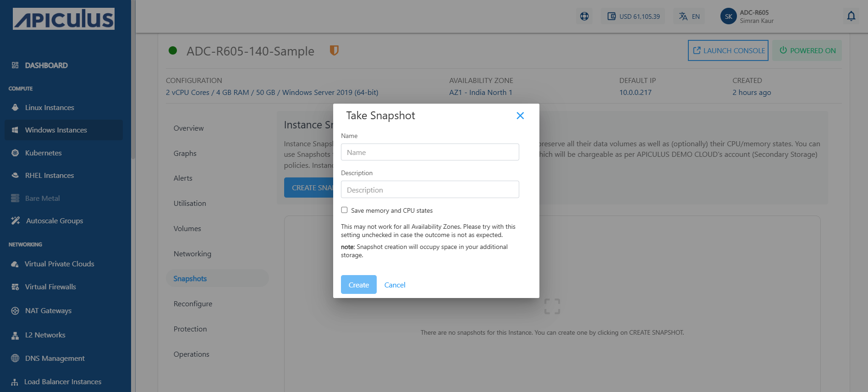The image size is (868, 392).
Task: Click the orange shield protection icon
Action: tap(334, 50)
